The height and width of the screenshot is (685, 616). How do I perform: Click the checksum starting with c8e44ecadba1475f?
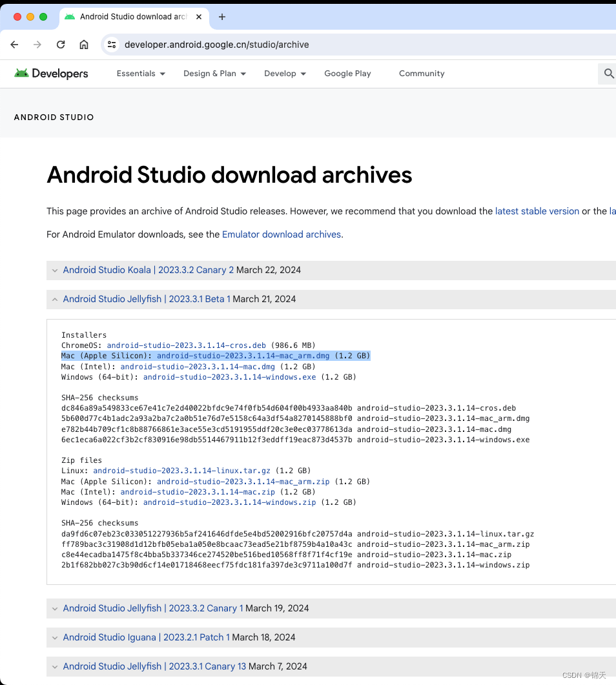click(x=207, y=555)
